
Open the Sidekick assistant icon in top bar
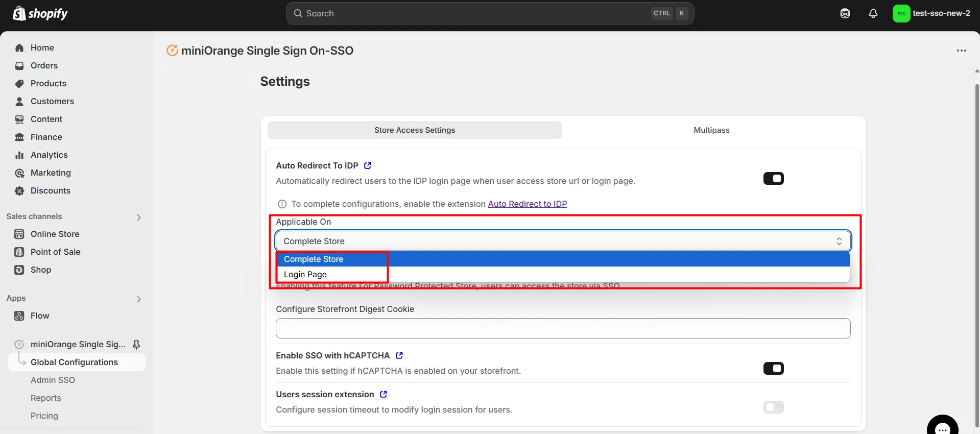pos(845,13)
